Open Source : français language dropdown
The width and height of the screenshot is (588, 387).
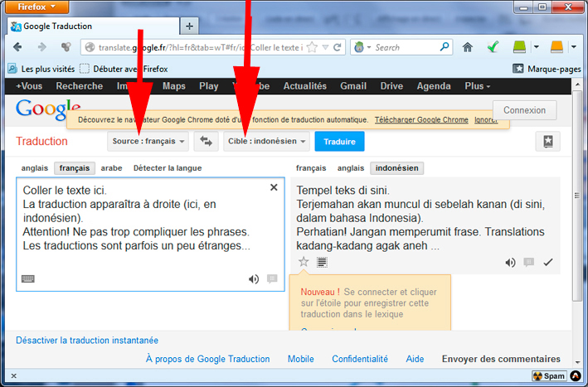(x=148, y=141)
